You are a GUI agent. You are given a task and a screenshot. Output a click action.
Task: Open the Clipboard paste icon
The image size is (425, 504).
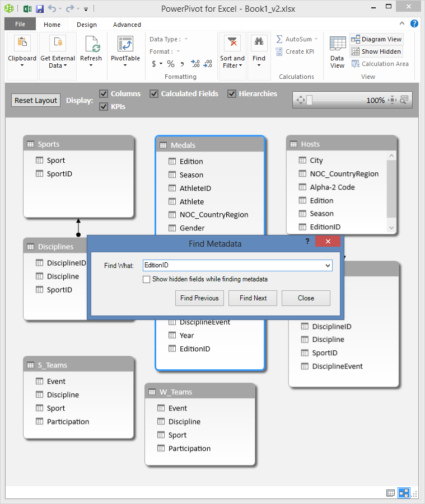22,43
